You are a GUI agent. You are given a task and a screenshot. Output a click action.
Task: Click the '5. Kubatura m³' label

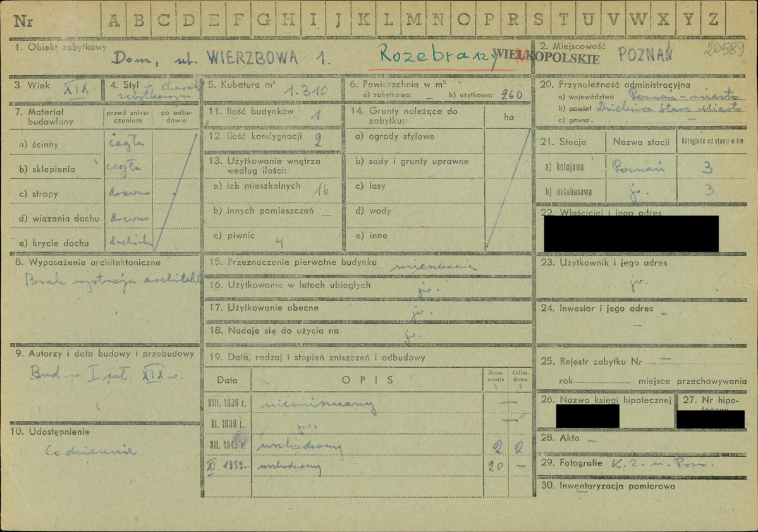coord(241,85)
